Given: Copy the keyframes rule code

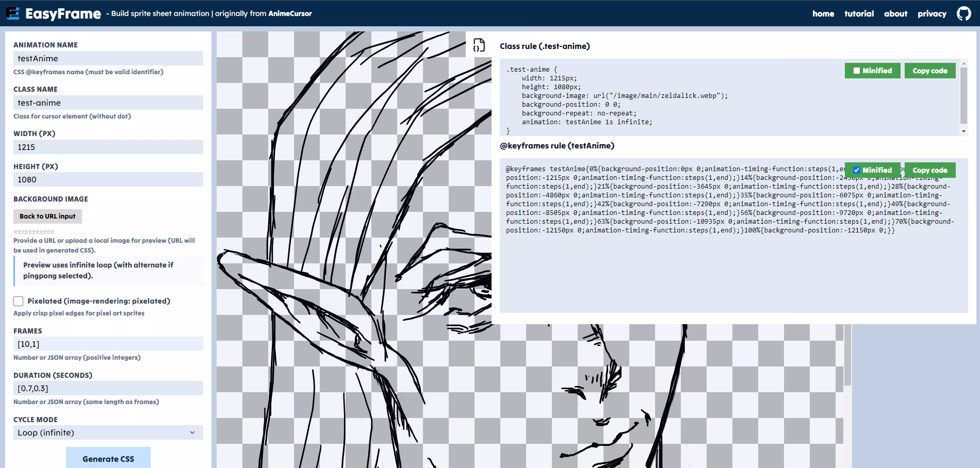Looking at the screenshot, I should tap(929, 170).
